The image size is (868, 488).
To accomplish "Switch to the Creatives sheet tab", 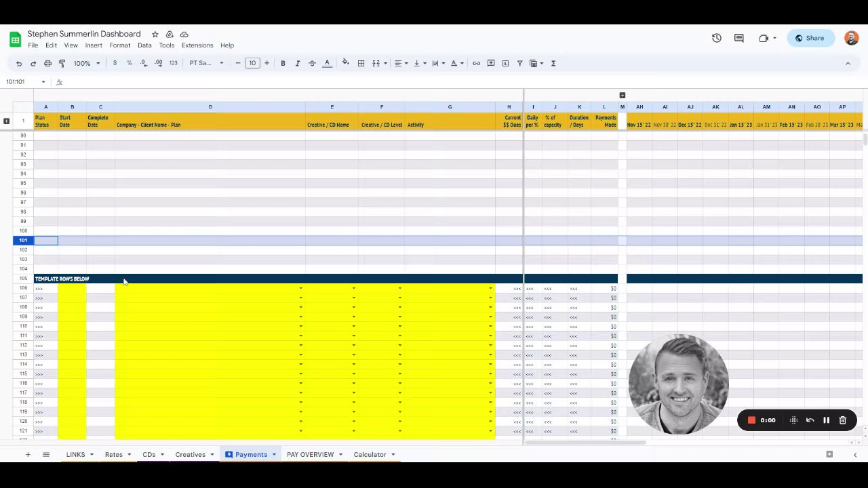I will [x=190, y=455].
